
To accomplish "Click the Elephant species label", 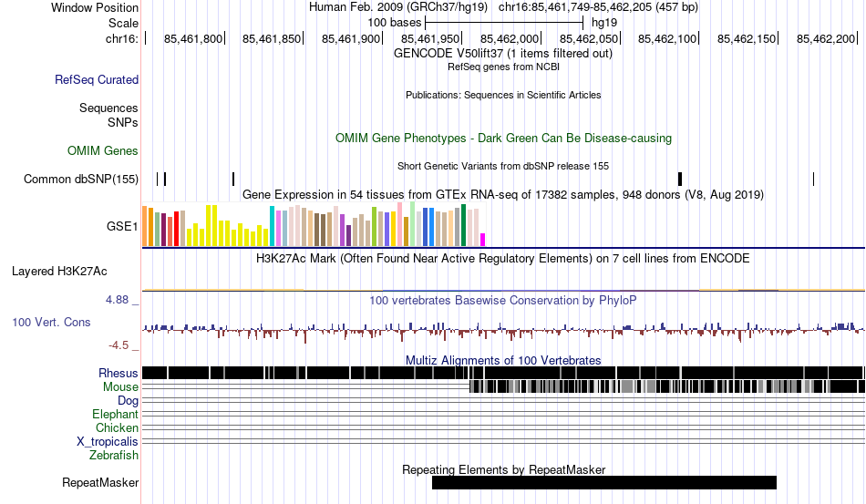I will [116, 414].
